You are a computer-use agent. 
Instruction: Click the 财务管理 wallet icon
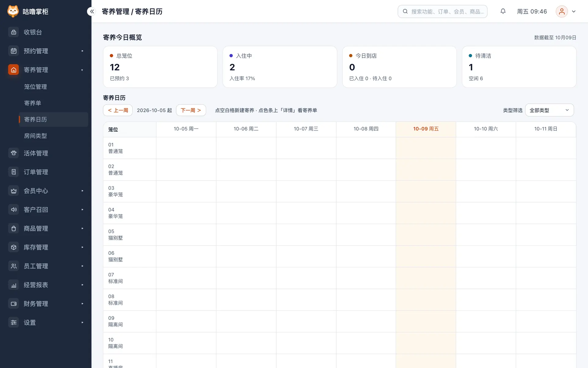tap(13, 304)
